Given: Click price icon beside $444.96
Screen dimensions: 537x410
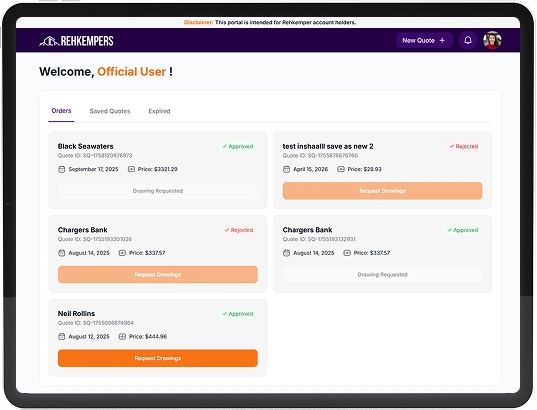Looking at the screenshot, I should pyautogui.click(x=122, y=337).
